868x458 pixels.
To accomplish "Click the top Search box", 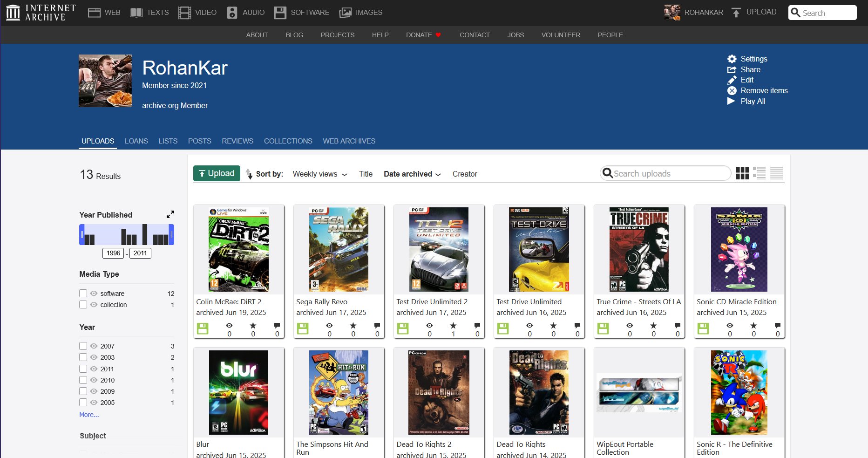I will [822, 13].
